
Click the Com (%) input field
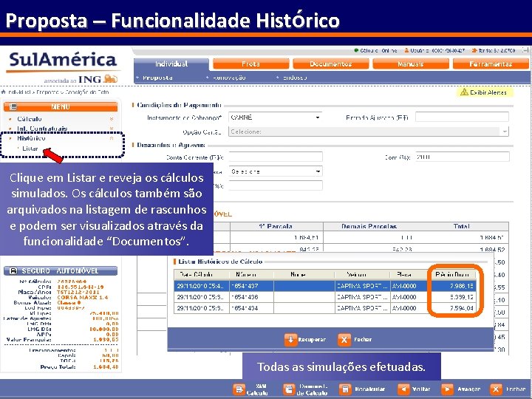coord(463,157)
